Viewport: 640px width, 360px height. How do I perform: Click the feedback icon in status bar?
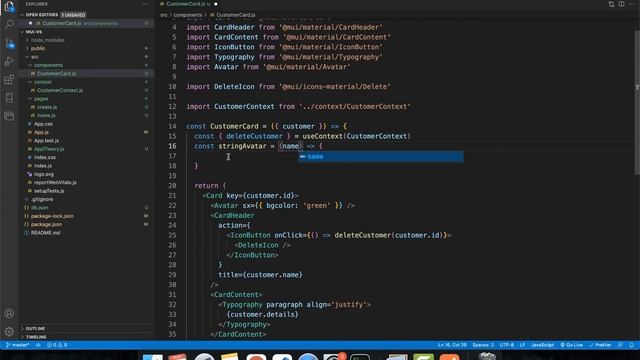[620, 345]
